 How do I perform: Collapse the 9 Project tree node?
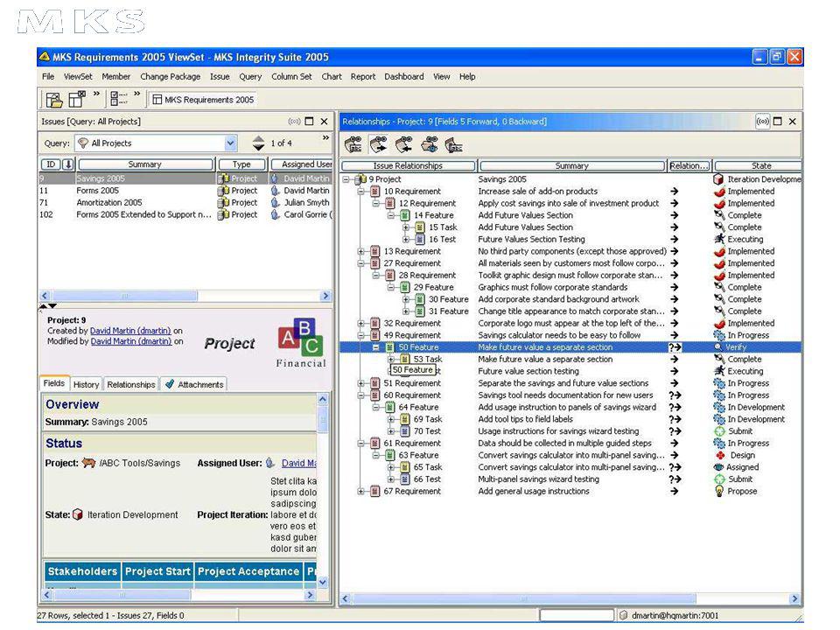tap(346, 179)
